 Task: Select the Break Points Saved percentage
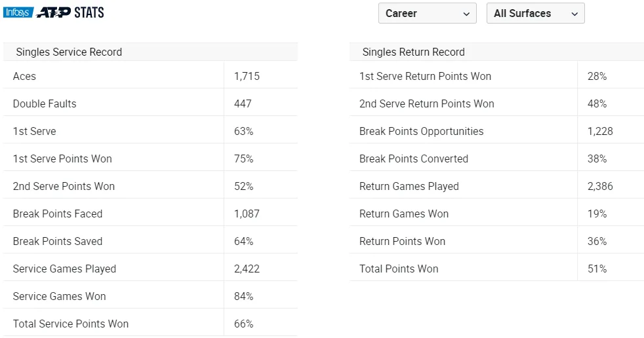243,241
